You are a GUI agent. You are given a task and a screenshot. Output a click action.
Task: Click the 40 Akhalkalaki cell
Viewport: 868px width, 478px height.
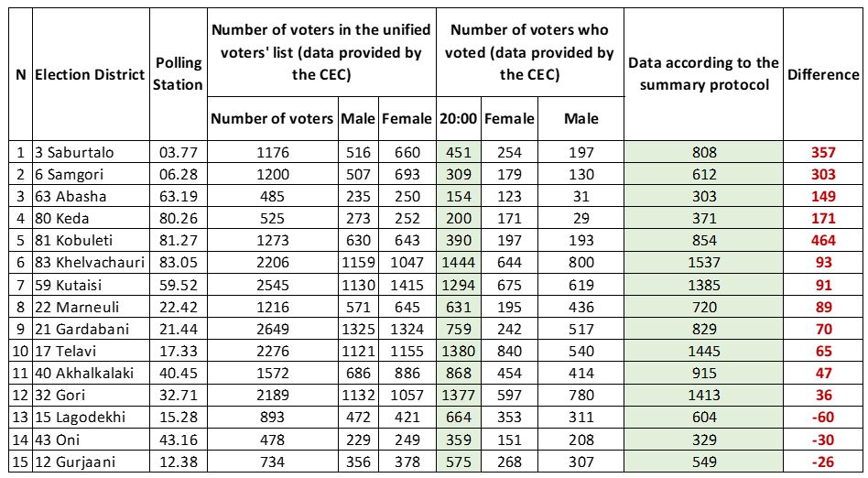tap(91, 374)
